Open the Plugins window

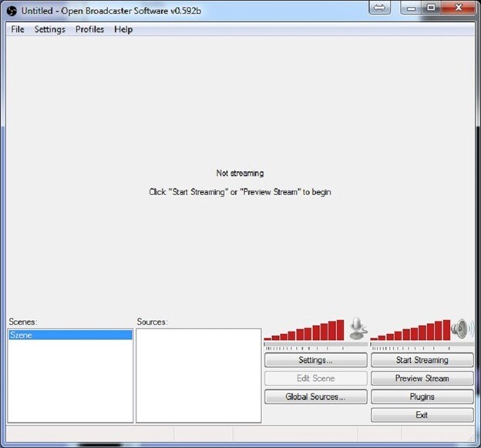pyautogui.click(x=422, y=397)
